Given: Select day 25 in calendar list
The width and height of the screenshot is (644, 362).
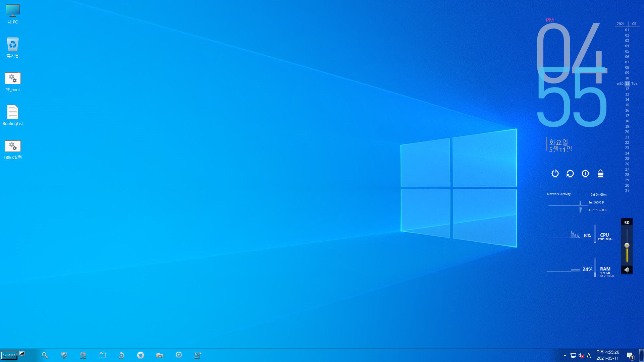Looking at the screenshot, I should pos(627,159).
